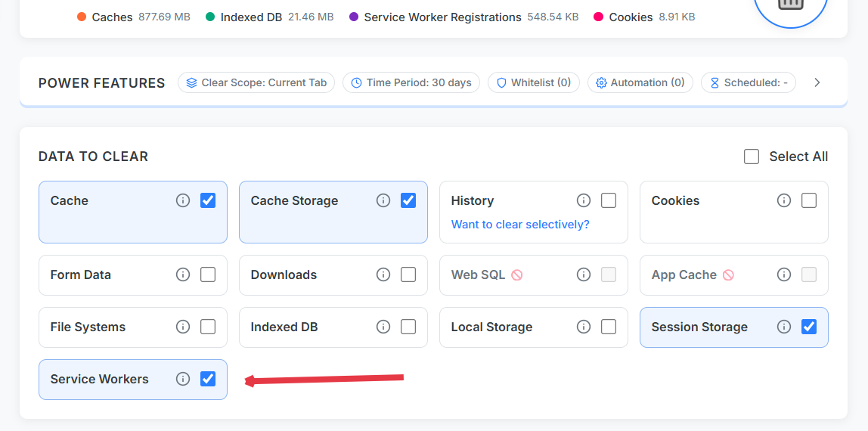Open the Automation (0) feature
This screenshot has width=868, height=431.
tap(640, 82)
